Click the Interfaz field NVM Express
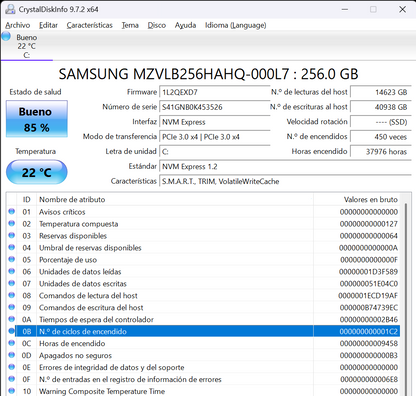 pyautogui.click(x=215, y=122)
